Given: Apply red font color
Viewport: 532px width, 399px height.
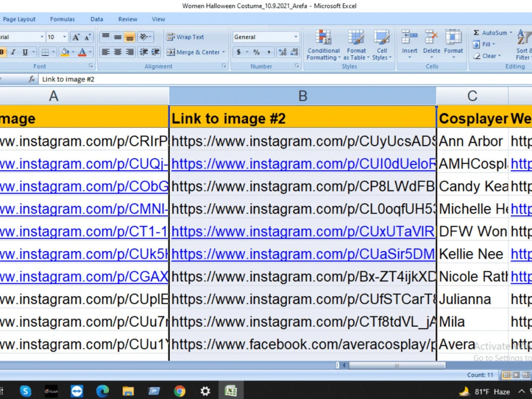Looking at the screenshot, I should pos(82,52).
